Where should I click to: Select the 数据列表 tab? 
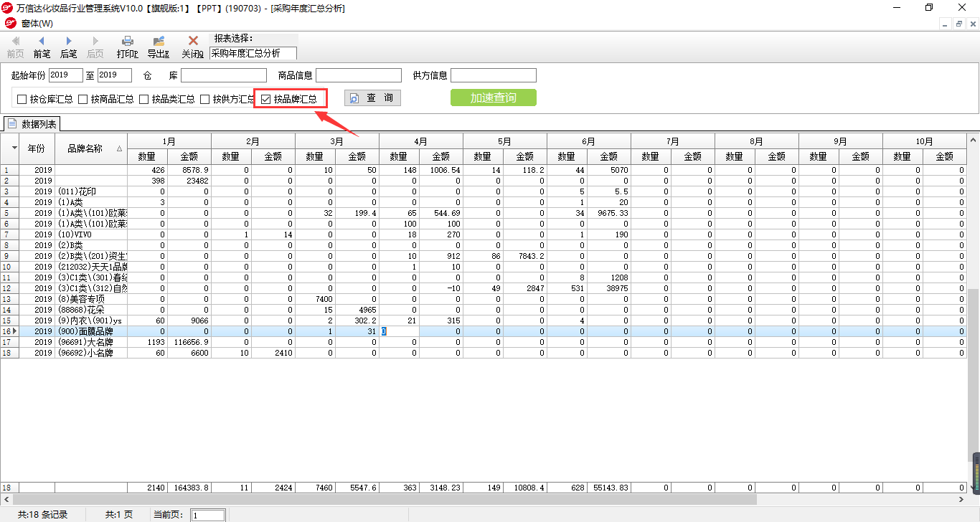(33, 124)
